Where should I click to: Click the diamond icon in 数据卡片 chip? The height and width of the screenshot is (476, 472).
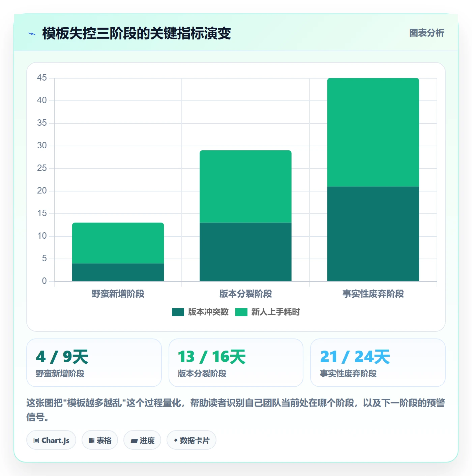pos(176,440)
